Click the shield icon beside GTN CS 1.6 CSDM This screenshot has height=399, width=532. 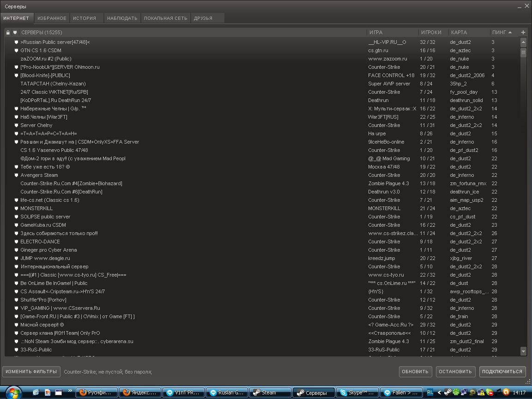point(16,50)
